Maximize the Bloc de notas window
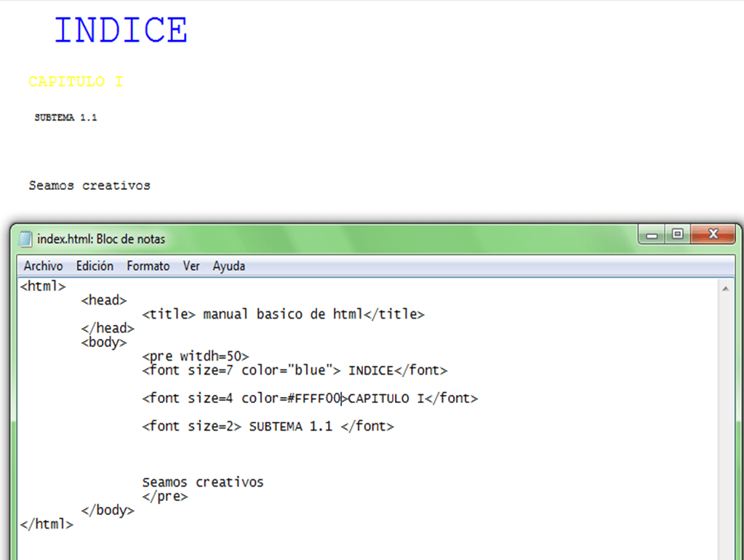 [x=677, y=235]
